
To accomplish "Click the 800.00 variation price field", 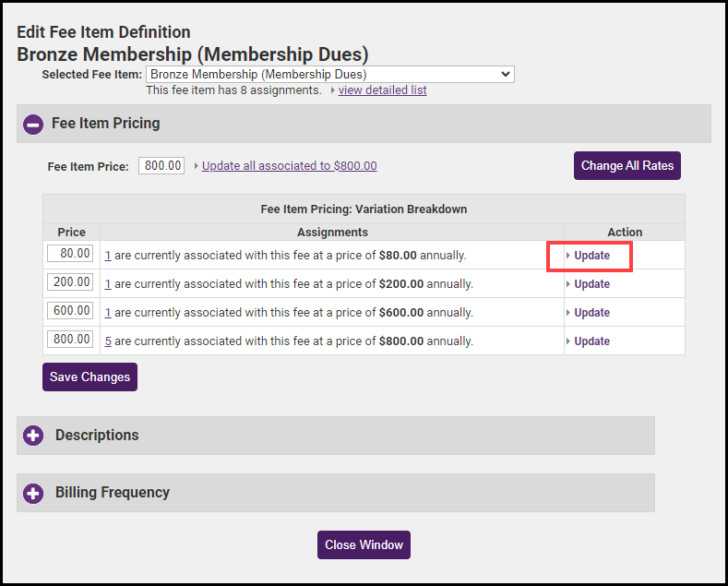I will point(71,340).
